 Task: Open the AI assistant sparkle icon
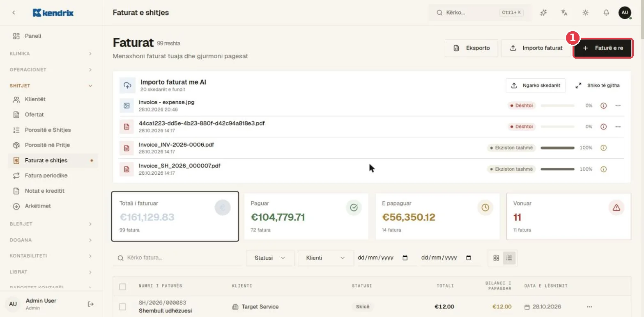(544, 13)
